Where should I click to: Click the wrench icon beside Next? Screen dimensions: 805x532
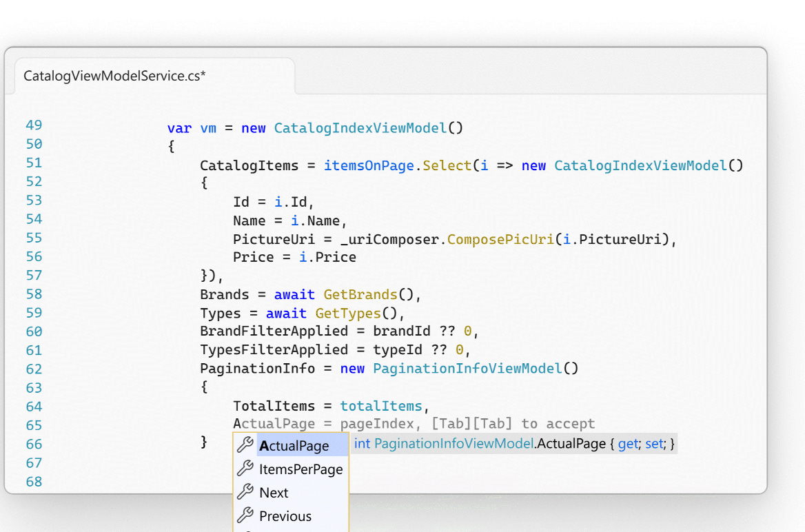(245, 492)
